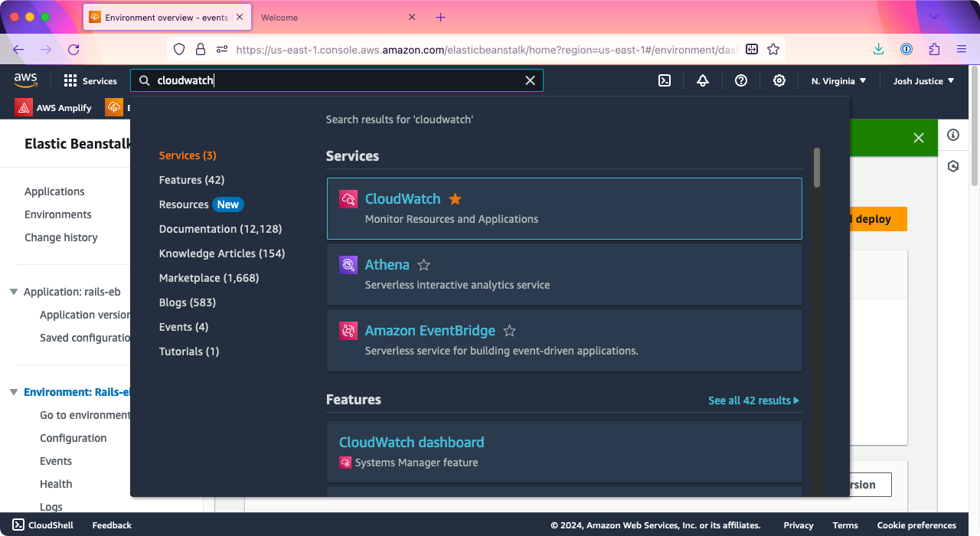This screenshot has width=980, height=536.
Task: Filter results by Events (4)
Action: pos(184,327)
